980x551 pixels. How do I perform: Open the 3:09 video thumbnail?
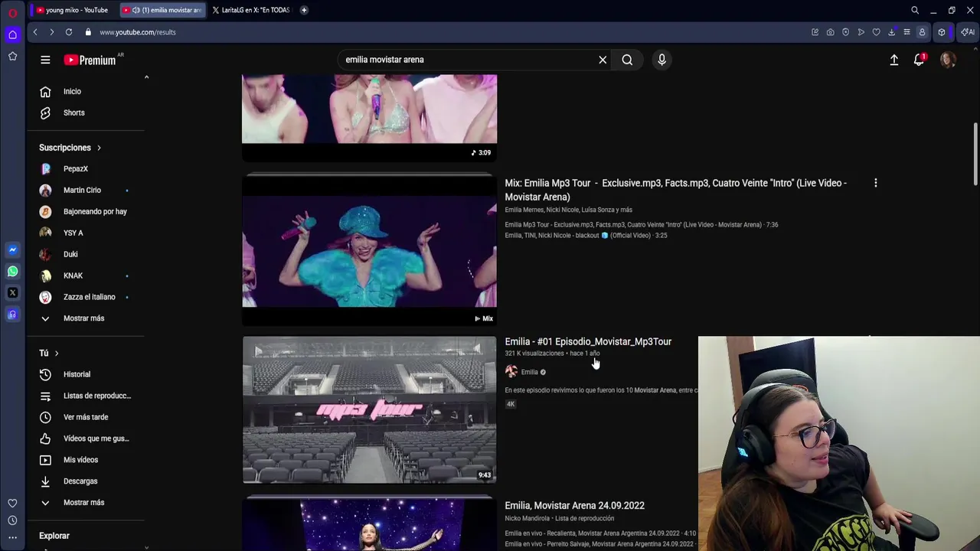(369, 117)
